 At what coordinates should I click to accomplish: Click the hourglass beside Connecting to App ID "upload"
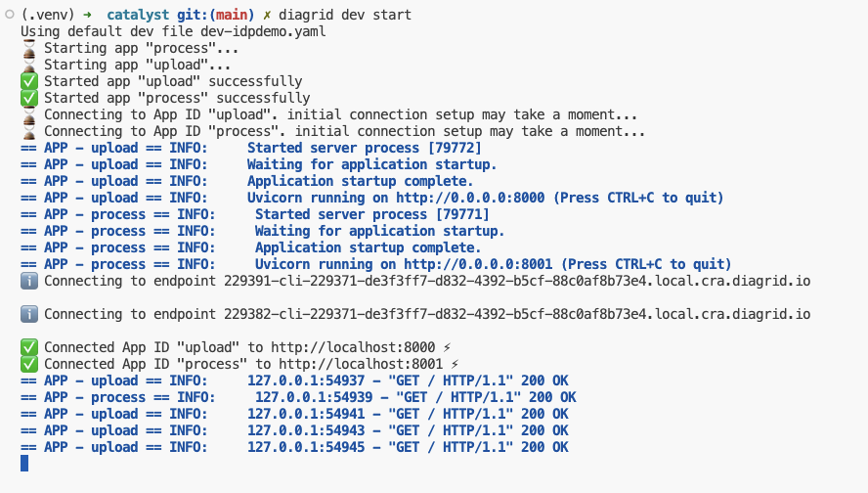[x=28, y=114]
